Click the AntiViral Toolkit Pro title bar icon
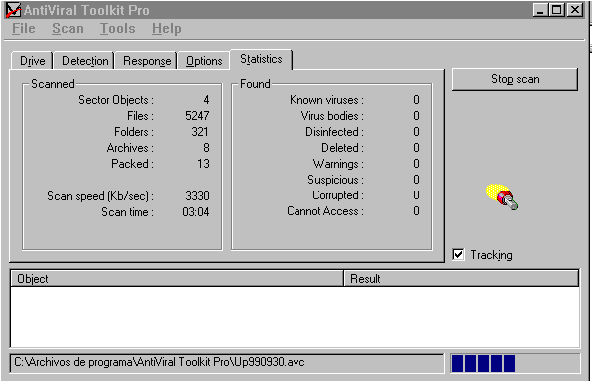592x384 pixels. pyautogui.click(x=13, y=10)
